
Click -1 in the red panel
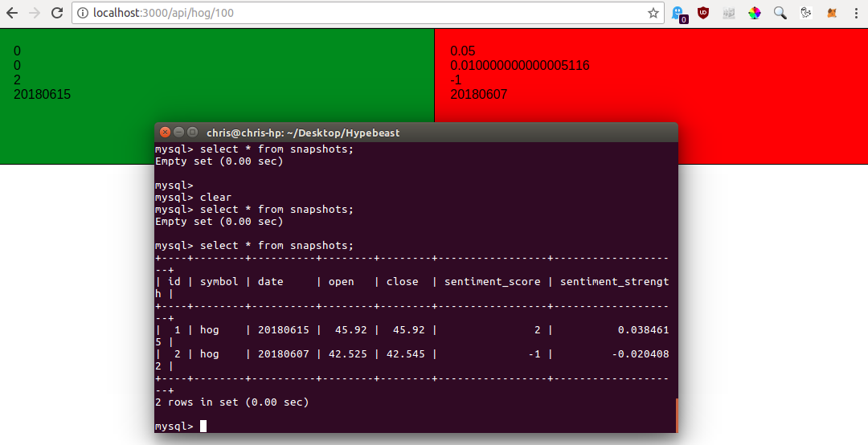pos(456,80)
